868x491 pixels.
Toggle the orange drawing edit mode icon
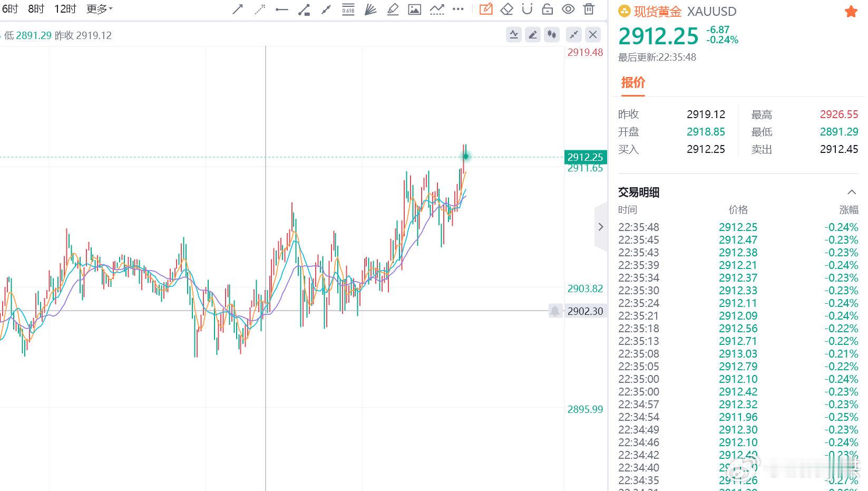coord(486,9)
